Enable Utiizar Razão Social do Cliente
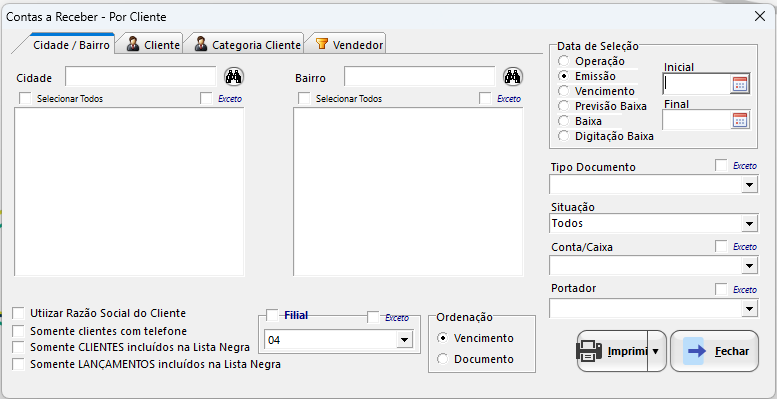This screenshot has height=399, width=777. point(18,313)
